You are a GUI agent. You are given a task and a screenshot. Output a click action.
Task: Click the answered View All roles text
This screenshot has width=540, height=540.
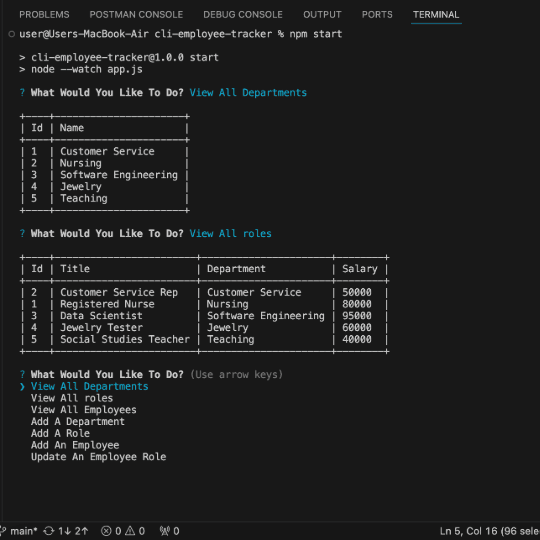tap(230, 233)
